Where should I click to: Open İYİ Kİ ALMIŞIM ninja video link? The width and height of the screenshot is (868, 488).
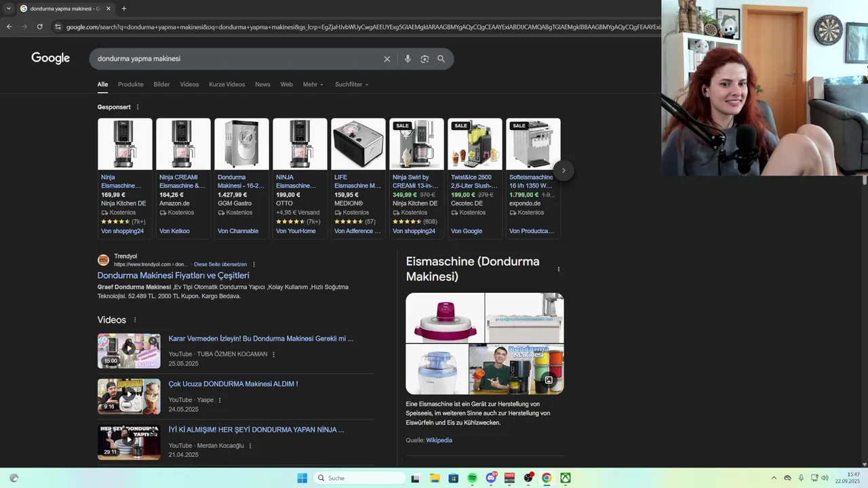pyautogui.click(x=256, y=430)
